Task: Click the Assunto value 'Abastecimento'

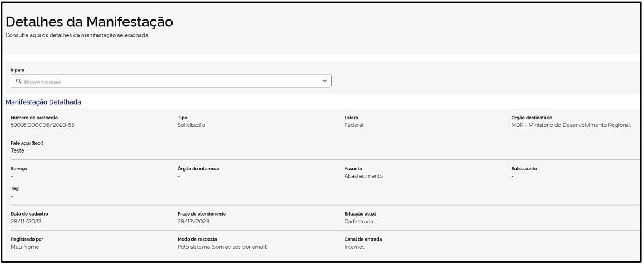Action: [363, 176]
